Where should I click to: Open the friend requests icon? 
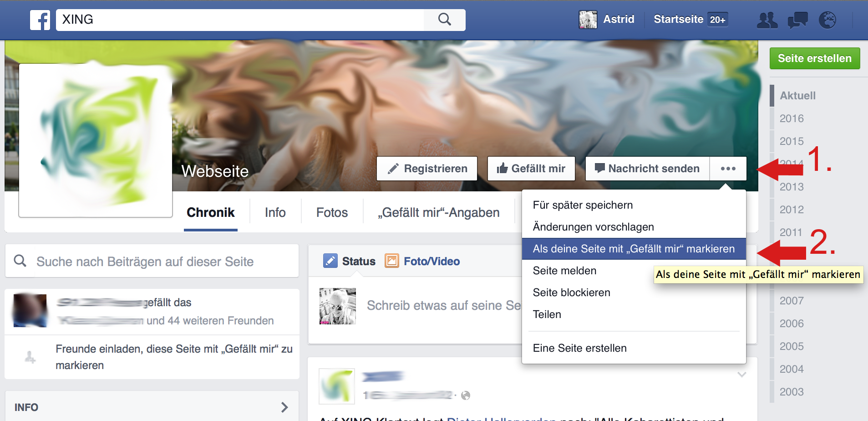click(x=767, y=20)
